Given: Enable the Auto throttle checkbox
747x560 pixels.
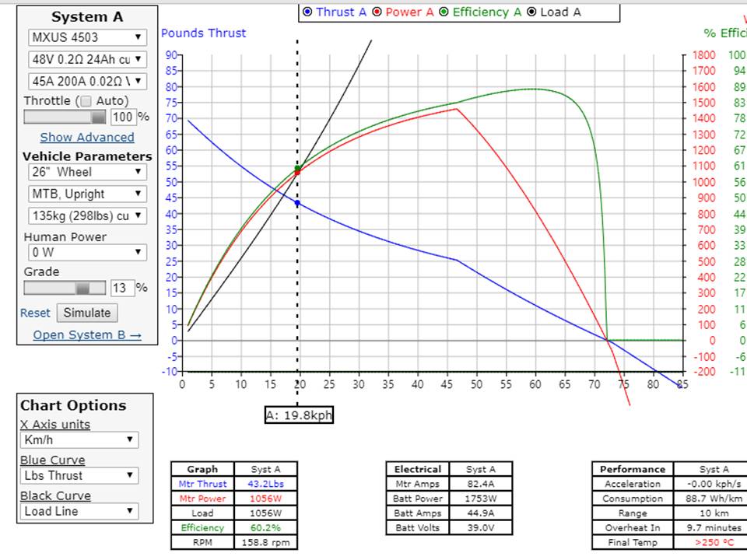Looking at the screenshot, I should pos(86,101).
